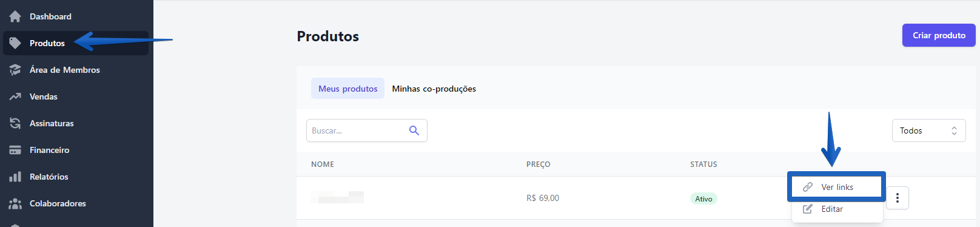This screenshot has width=980, height=227.
Task: Click the Área de Membros graduation icon
Action: pos(15,70)
